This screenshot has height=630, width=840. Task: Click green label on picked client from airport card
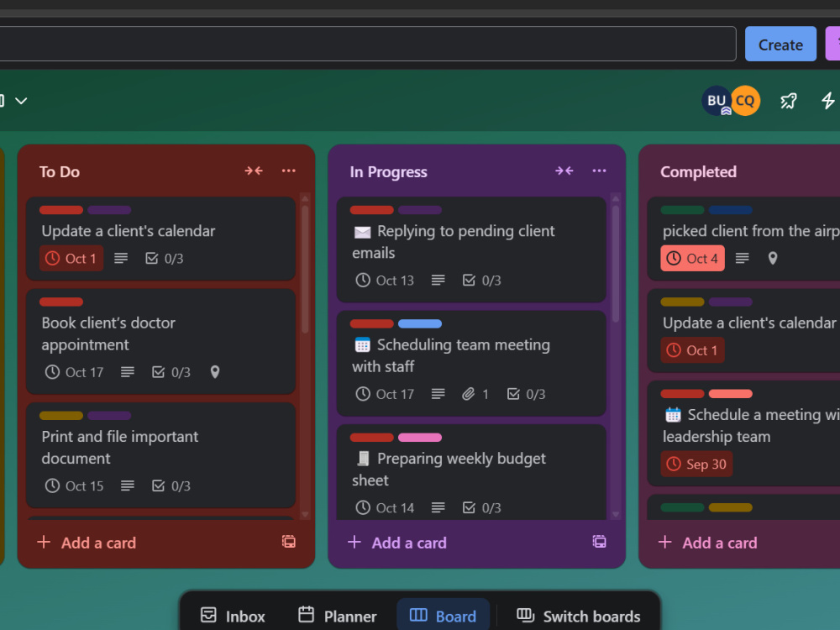tap(682, 210)
